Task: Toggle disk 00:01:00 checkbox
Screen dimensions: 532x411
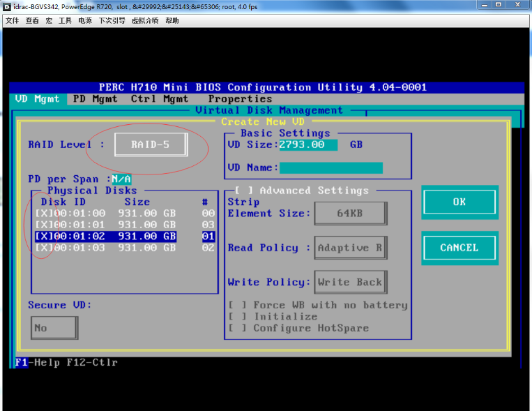Action: pos(44,214)
